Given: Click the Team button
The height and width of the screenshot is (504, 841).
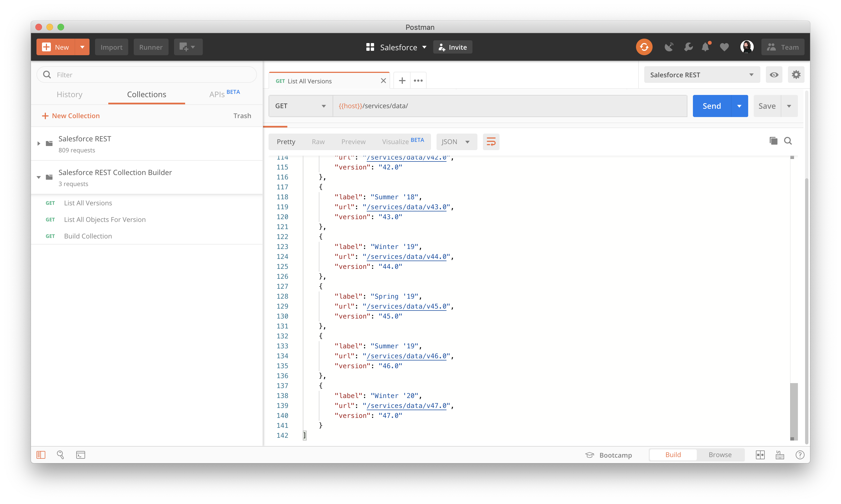Looking at the screenshot, I should pyautogui.click(x=782, y=47).
